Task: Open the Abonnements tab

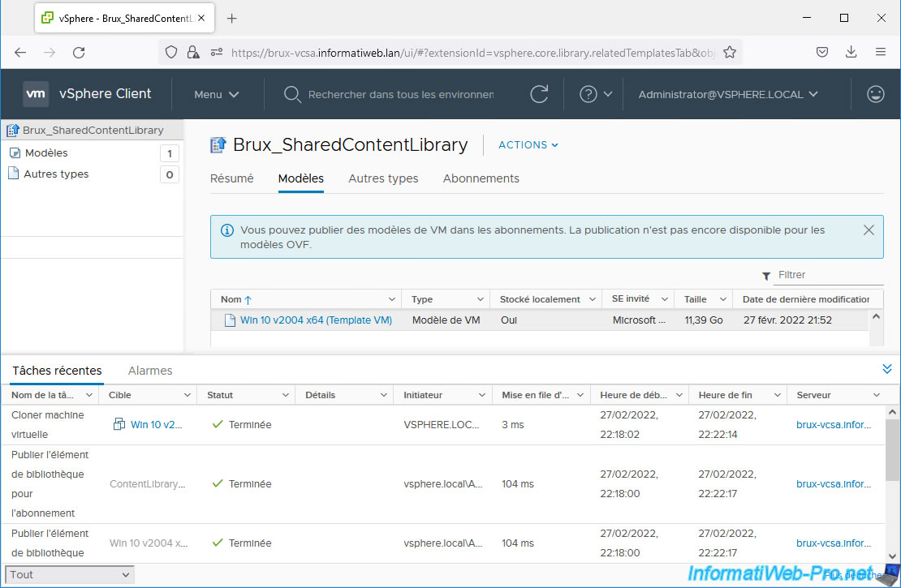Action: coord(481,178)
